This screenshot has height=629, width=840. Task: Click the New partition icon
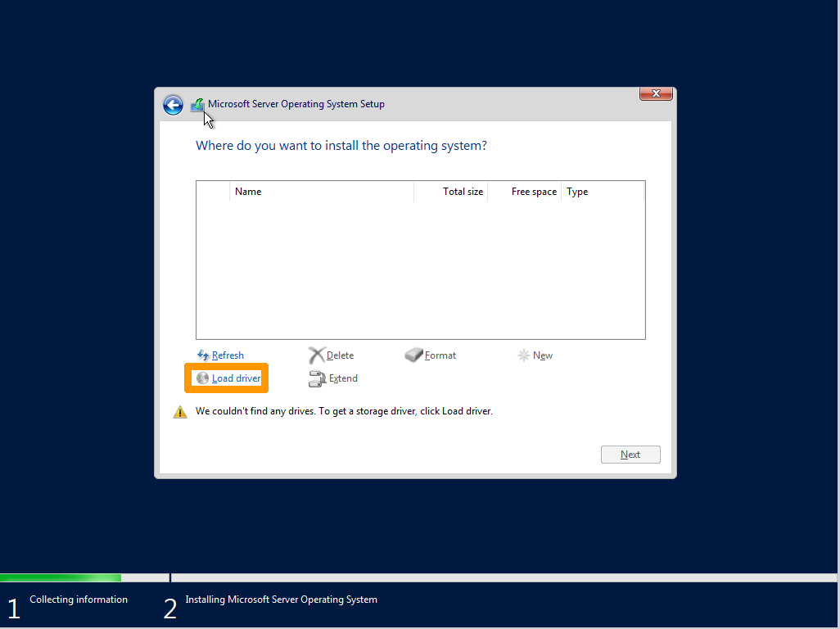click(x=524, y=355)
